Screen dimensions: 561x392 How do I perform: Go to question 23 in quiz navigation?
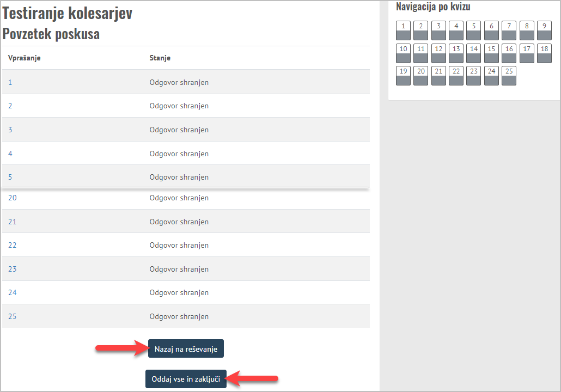point(473,76)
